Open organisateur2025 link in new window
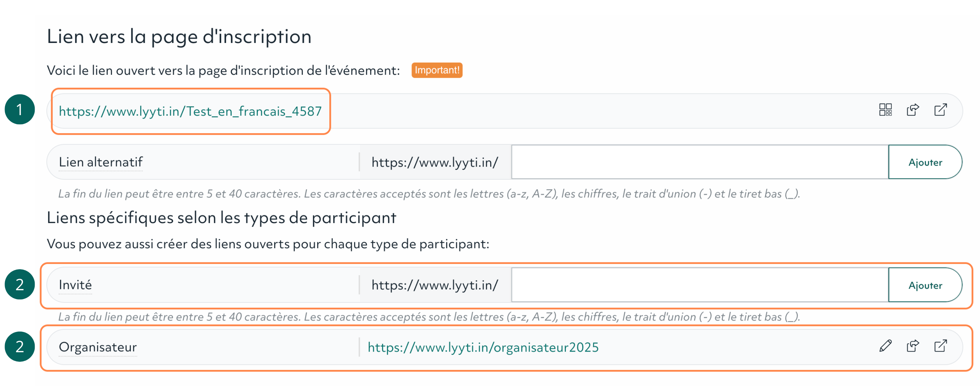Viewport: 980px width, 386px height. [940, 346]
